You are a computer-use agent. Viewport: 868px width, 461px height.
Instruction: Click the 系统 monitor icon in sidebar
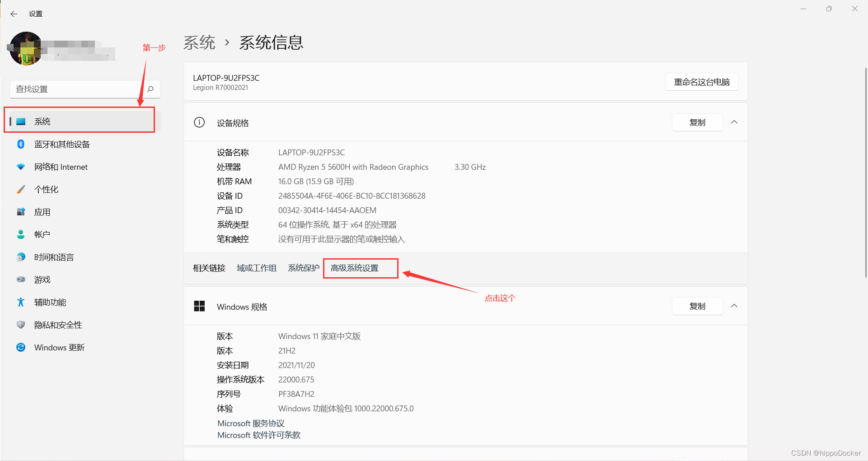[x=21, y=121]
